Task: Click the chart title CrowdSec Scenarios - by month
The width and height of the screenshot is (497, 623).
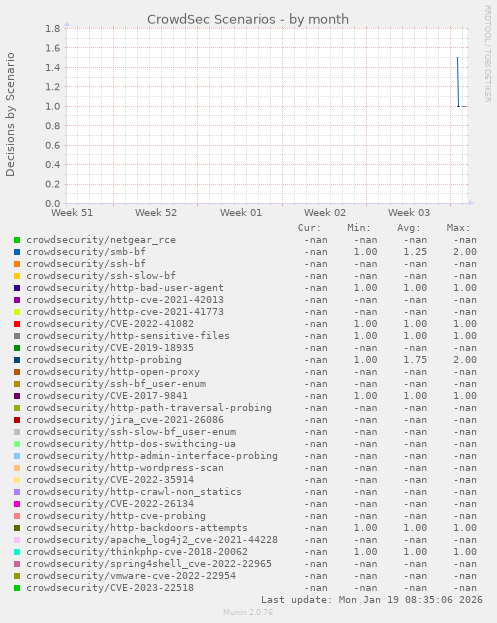Action: coord(248,19)
